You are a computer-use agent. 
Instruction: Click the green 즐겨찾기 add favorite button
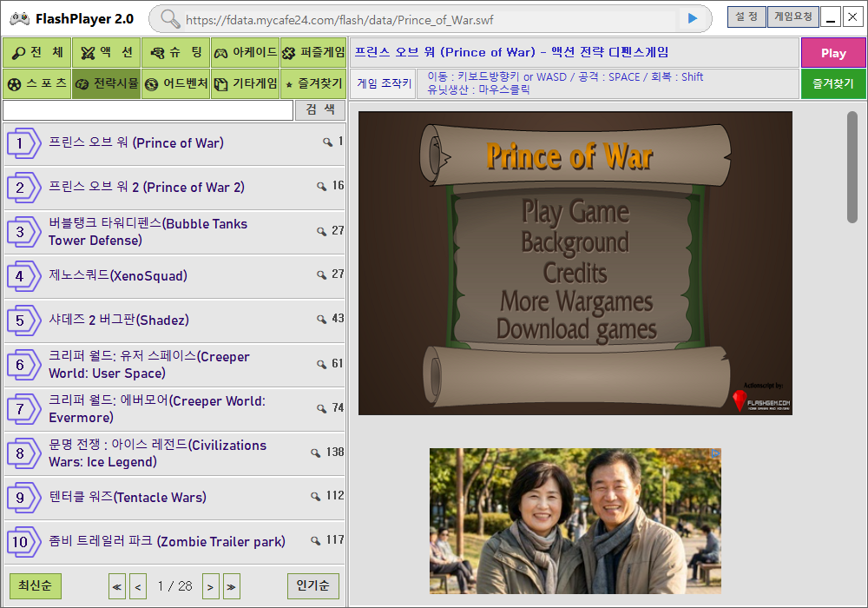(x=833, y=83)
